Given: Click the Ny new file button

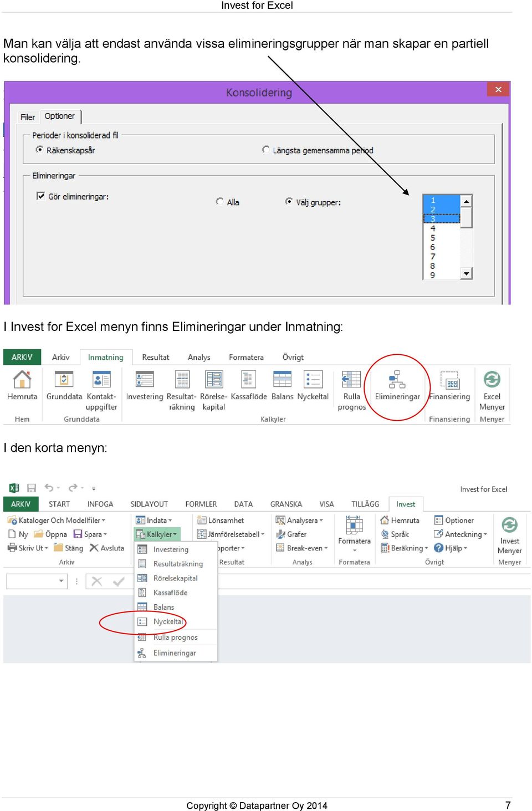Looking at the screenshot, I should [18, 534].
